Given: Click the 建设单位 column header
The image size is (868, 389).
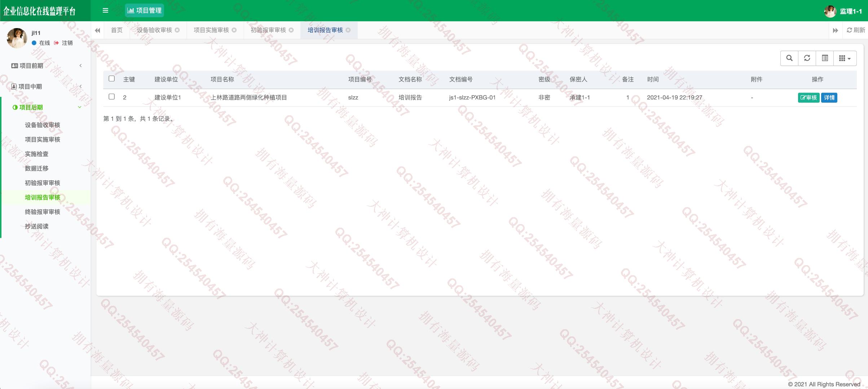Looking at the screenshot, I should click(x=166, y=79).
